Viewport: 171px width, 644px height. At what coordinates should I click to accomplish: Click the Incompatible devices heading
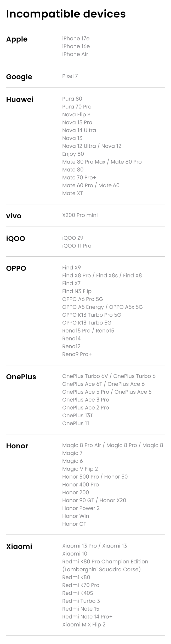(66, 14)
